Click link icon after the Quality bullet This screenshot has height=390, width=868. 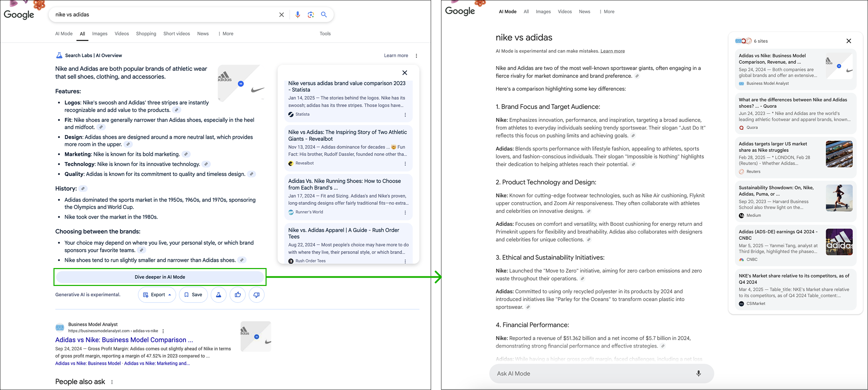point(251,174)
